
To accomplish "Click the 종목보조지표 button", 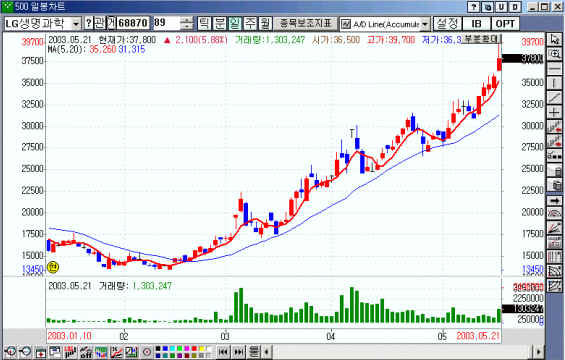I will tap(306, 23).
